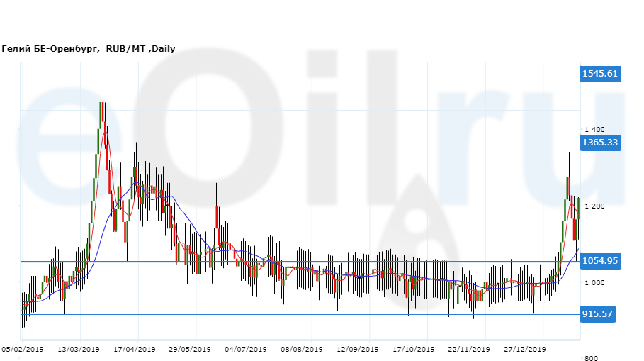
Task: Select the 1365.33 price level label
Action: click(600, 143)
